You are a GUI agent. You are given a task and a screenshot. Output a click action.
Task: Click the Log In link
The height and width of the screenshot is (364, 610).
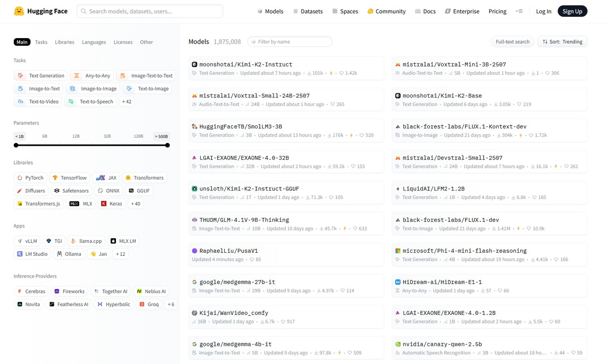(x=543, y=11)
